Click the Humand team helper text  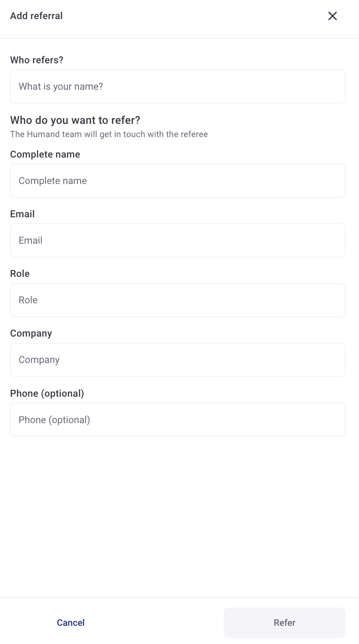109,134
